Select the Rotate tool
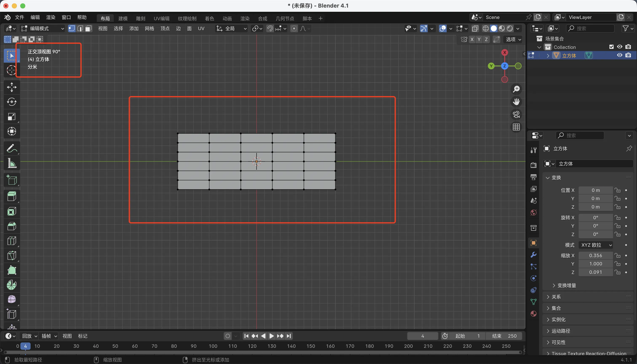This screenshot has width=637, height=364. coord(12,102)
